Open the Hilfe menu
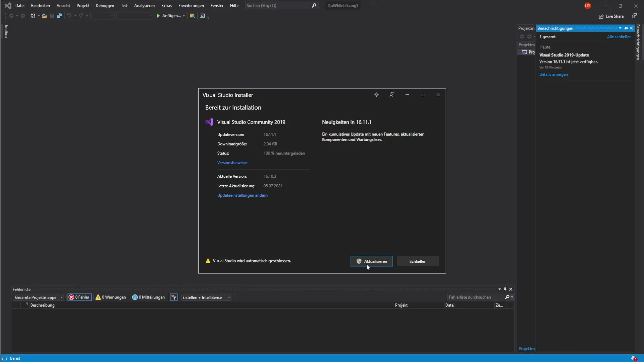 point(234,6)
